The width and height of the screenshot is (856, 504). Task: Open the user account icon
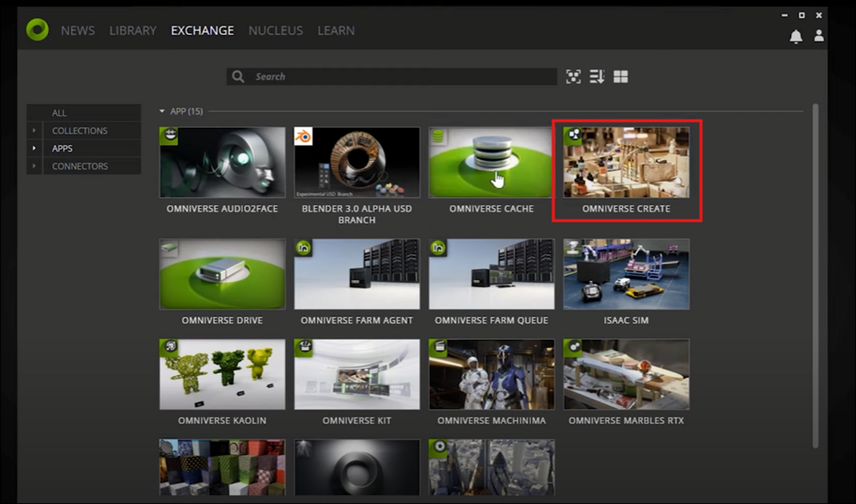(819, 35)
